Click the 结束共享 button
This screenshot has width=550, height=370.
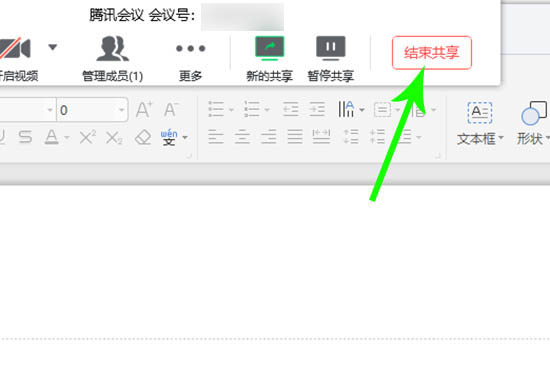[431, 53]
